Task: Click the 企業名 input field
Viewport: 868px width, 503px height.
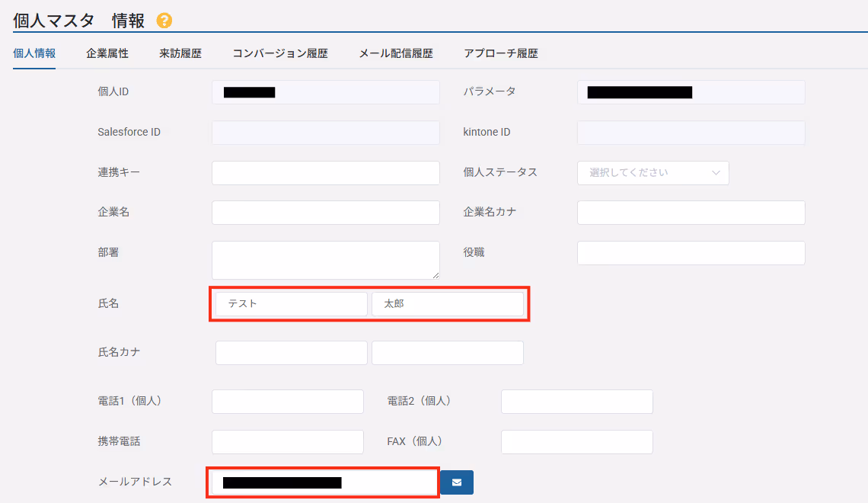Action: tap(326, 213)
